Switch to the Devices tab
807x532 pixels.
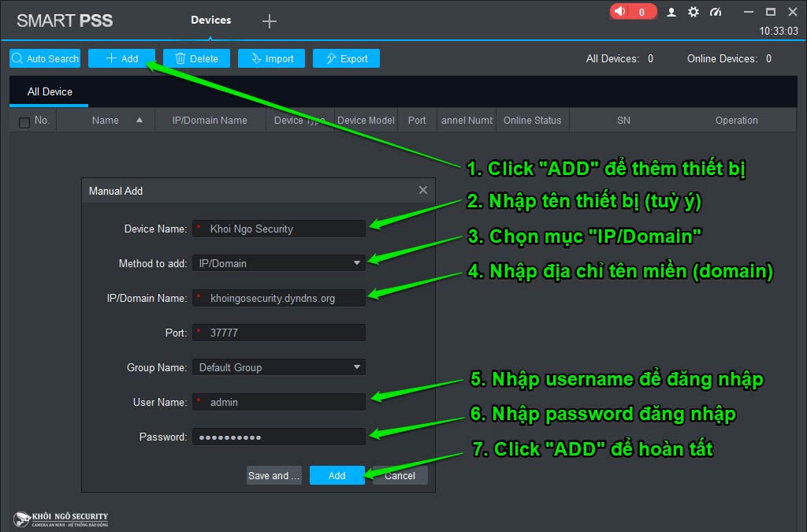coord(211,20)
